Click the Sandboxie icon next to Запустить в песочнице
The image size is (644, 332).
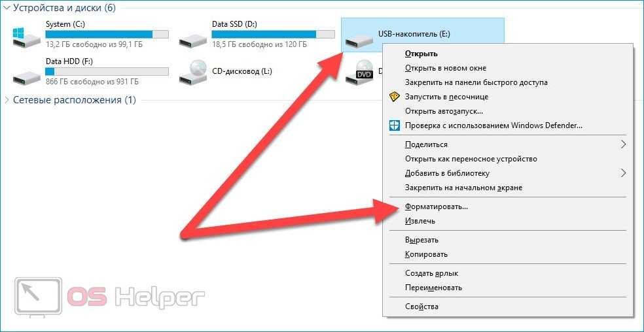point(394,97)
